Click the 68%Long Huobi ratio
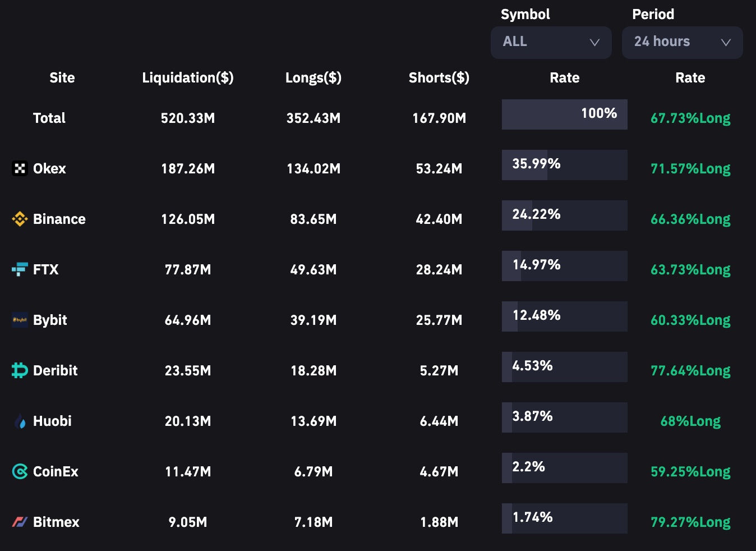 pos(690,421)
